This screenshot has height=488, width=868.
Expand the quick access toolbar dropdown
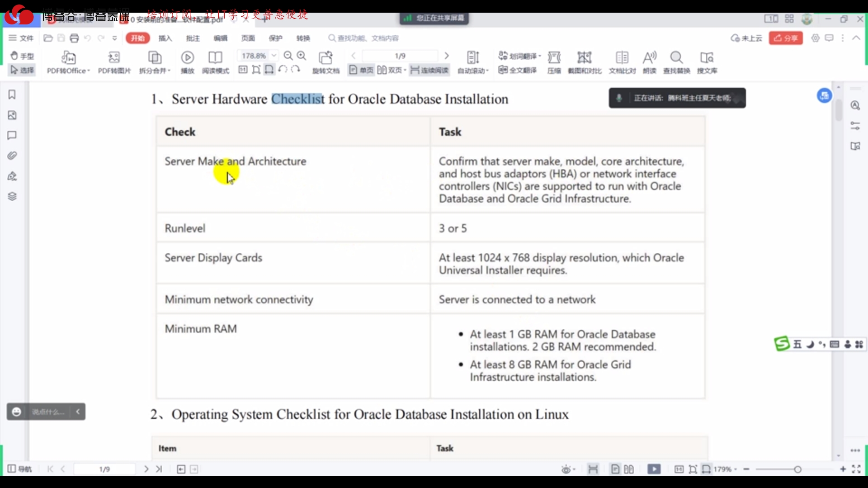click(x=115, y=38)
